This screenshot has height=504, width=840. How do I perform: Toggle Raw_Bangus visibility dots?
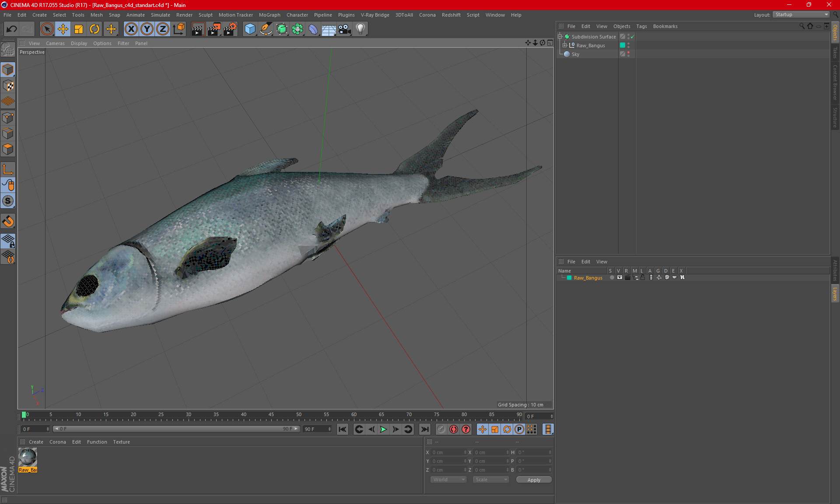(629, 45)
